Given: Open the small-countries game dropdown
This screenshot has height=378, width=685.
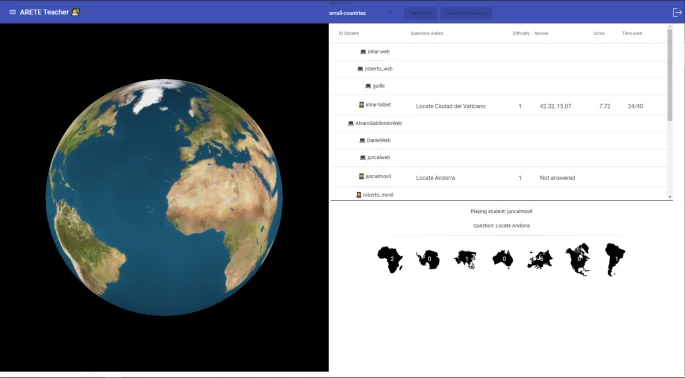Looking at the screenshot, I should pos(360,13).
